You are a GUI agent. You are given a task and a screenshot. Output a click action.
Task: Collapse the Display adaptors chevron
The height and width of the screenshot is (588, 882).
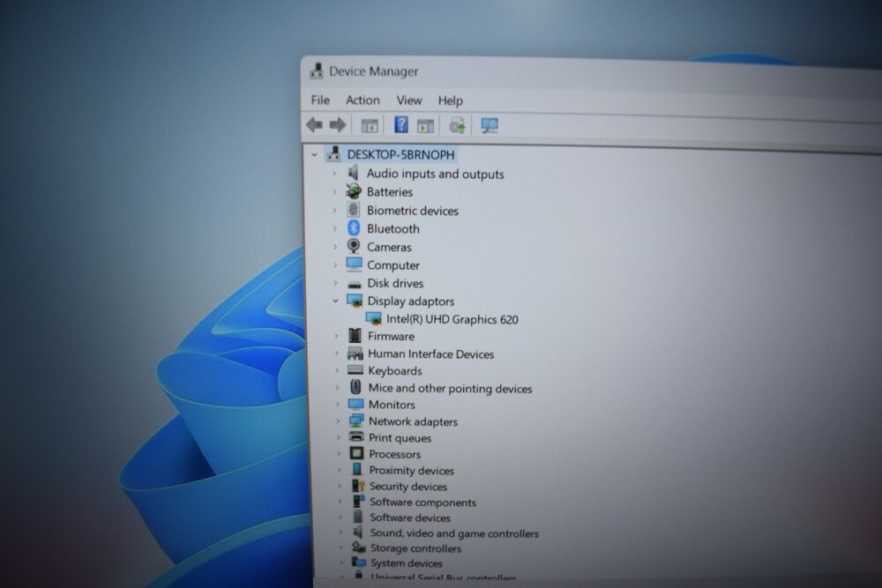336,301
